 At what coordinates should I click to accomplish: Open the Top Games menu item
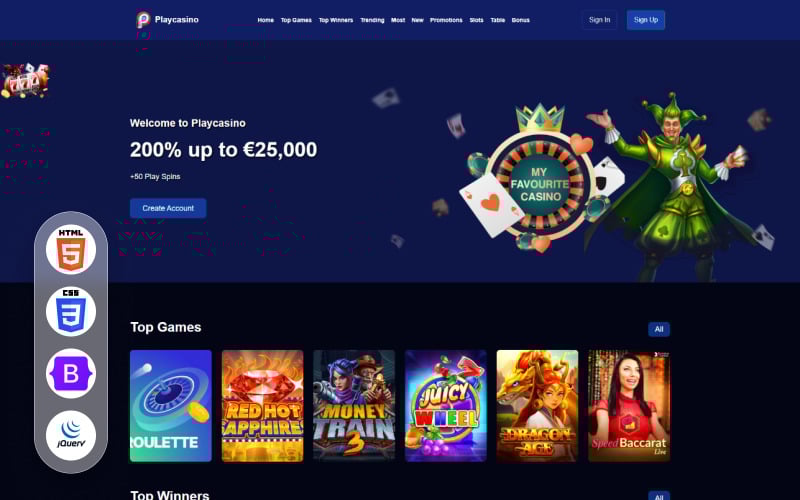click(x=296, y=20)
